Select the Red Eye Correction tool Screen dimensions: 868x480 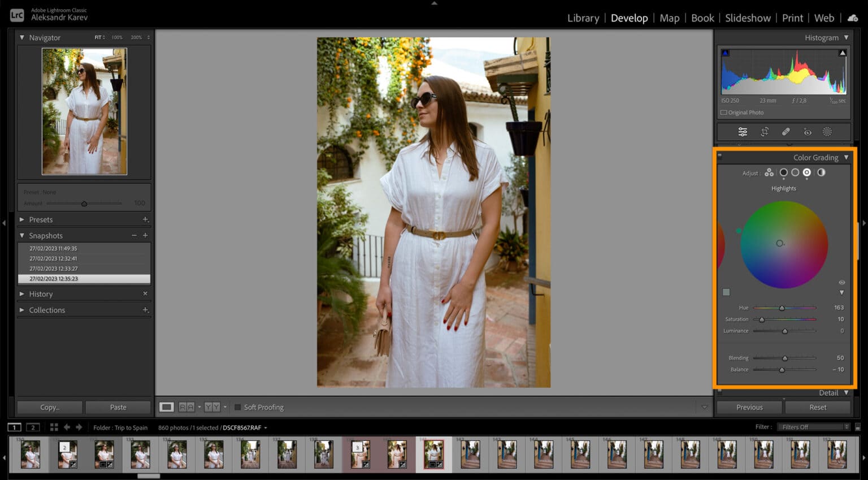pos(807,131)
